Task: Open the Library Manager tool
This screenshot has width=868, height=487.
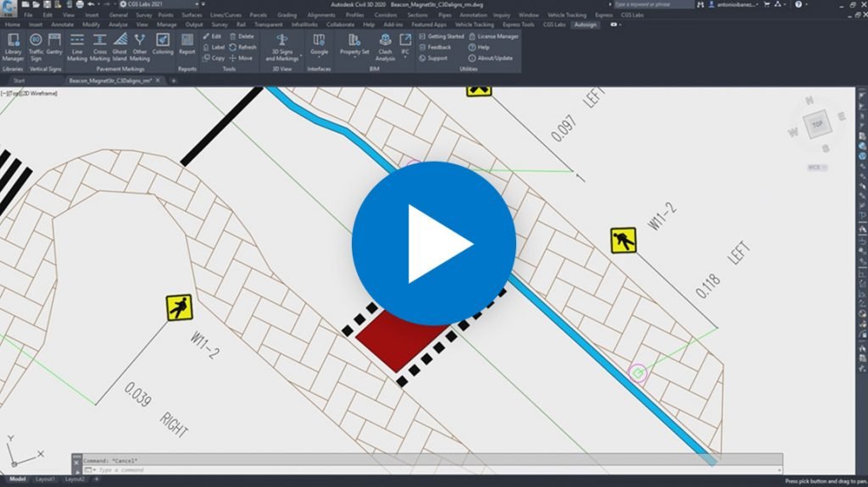Action: tap(13, 47)
